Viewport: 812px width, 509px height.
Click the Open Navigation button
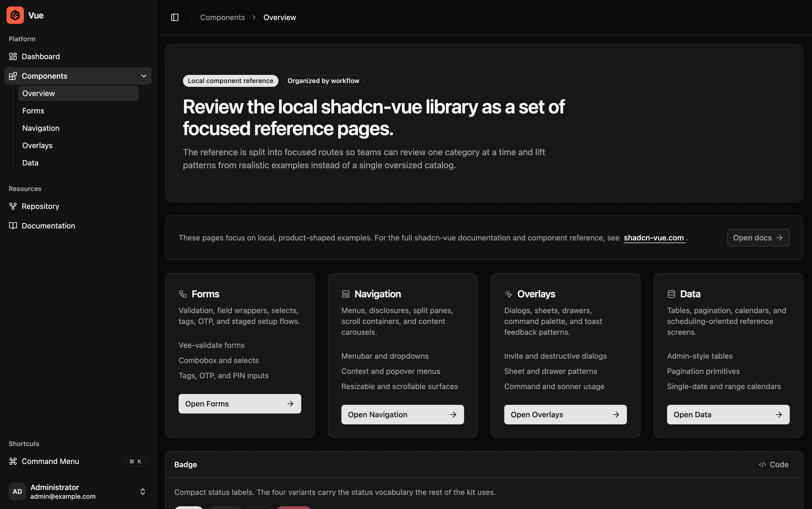[x=403, y=414]
